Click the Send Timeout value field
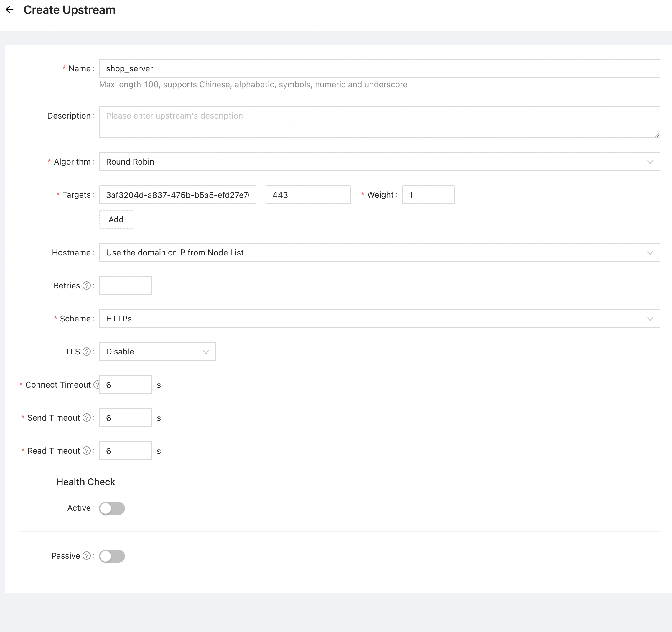The image size is (672, 632). coord(125,418)
